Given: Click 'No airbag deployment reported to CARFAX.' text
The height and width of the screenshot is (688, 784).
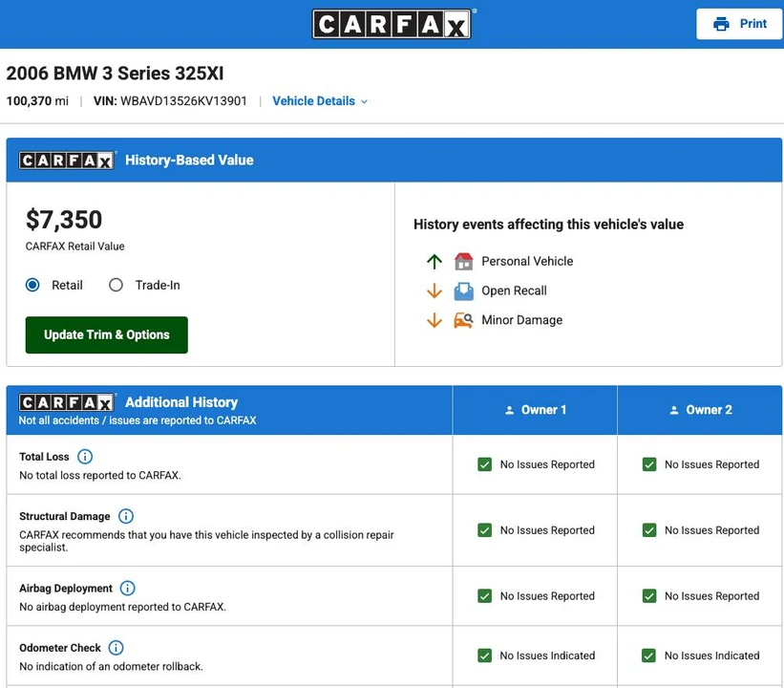Looking at the screenshot, I should point(122,607).
